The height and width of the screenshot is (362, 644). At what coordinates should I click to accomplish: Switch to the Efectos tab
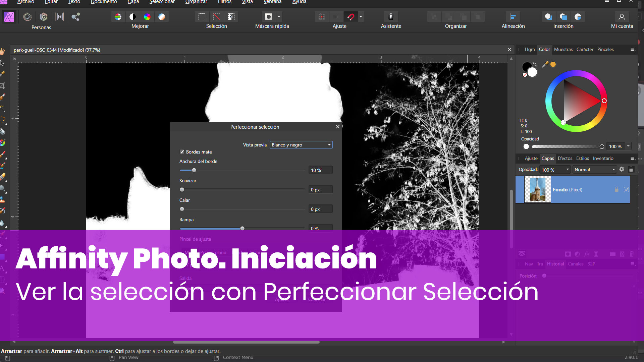565,158
